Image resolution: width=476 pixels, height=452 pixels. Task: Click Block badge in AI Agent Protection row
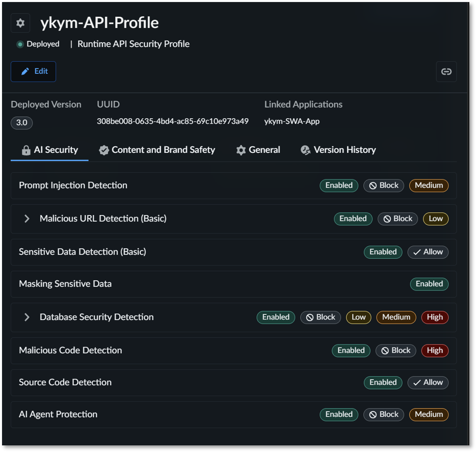click(x=384, y=414)
